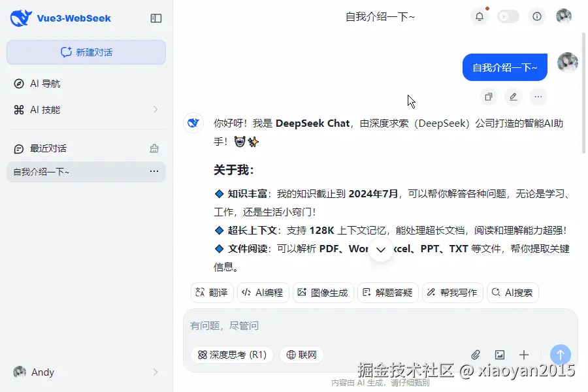Choose the AI搜索 quick action
The image size is (588, 392).
[513, 293]
